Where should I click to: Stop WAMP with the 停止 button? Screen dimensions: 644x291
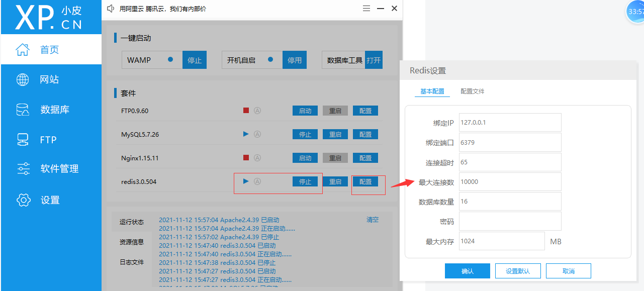195,60
